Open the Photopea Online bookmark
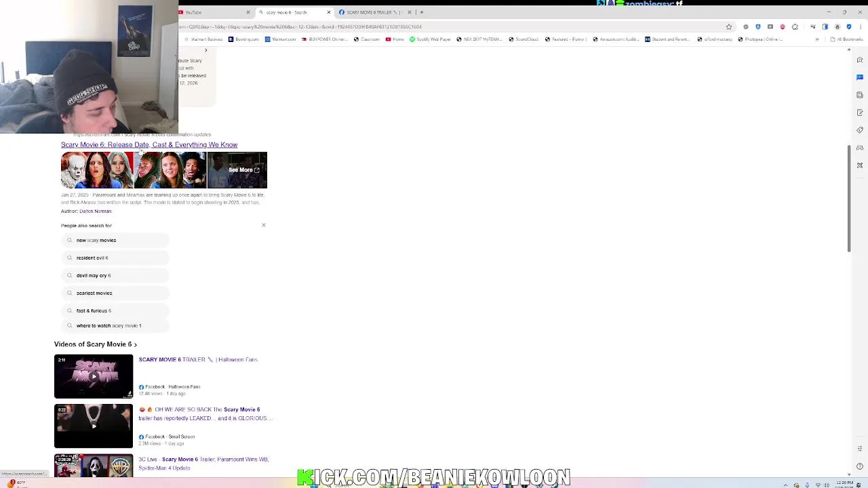The width and height of the screenshot is (868, 488). point(760,39)
